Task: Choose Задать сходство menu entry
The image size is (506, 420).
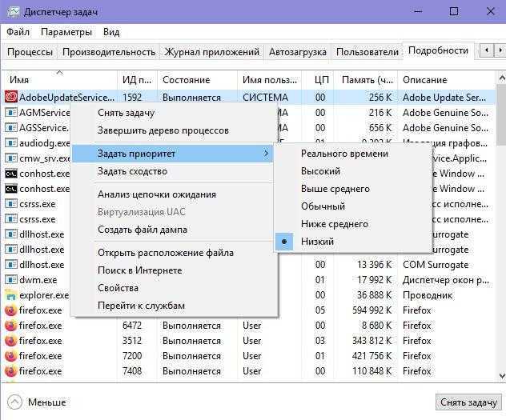Action: point(132,171)
